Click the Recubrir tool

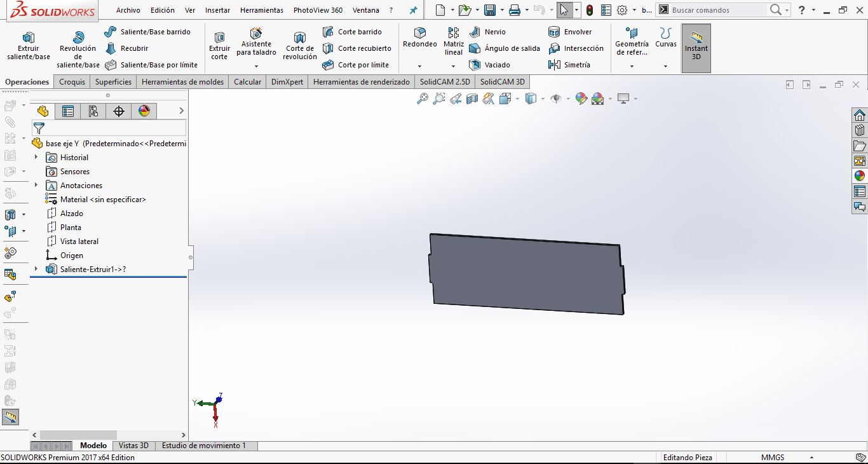coord(126,48)
